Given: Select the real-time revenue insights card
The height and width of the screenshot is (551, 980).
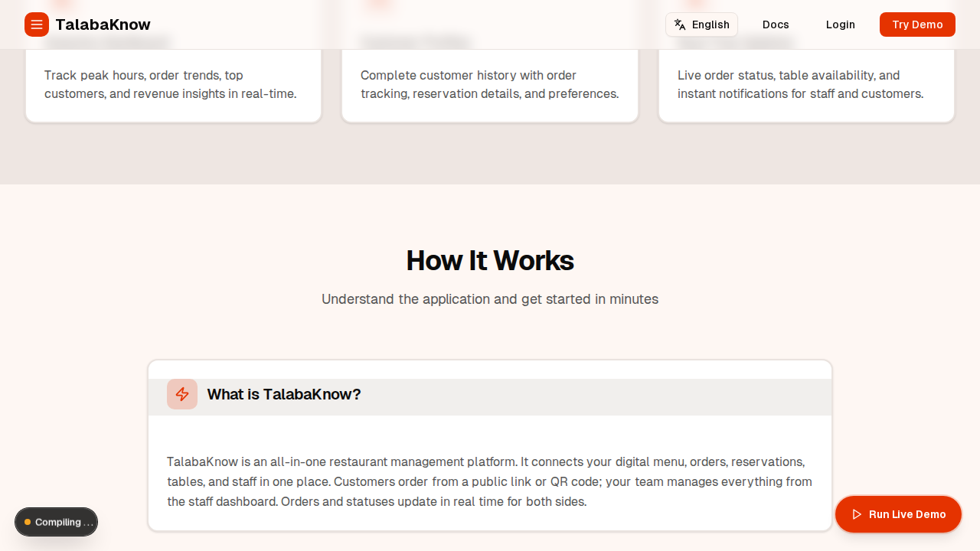Looking at the screenshot, I should 173,84.
